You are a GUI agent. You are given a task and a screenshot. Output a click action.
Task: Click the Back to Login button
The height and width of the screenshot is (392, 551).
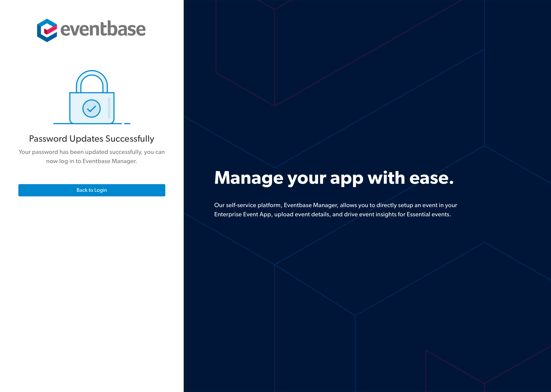(92, 190)
